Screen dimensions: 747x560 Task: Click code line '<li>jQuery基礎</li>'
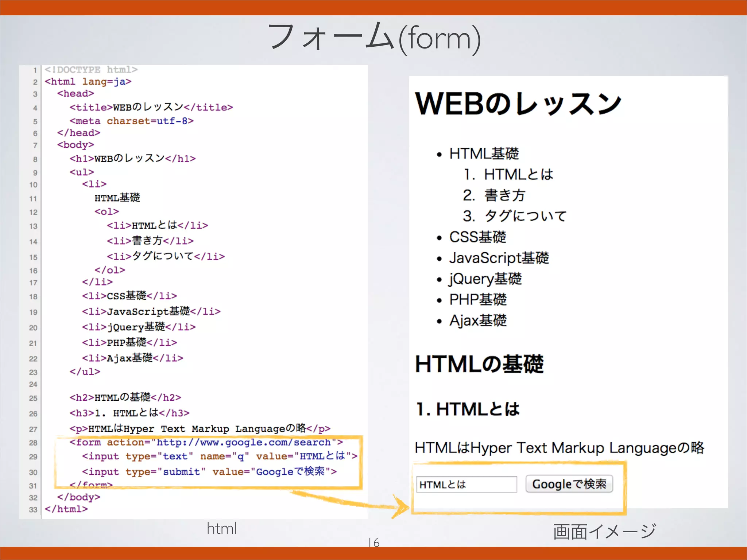pyautogui.click(x=139, y=327)
